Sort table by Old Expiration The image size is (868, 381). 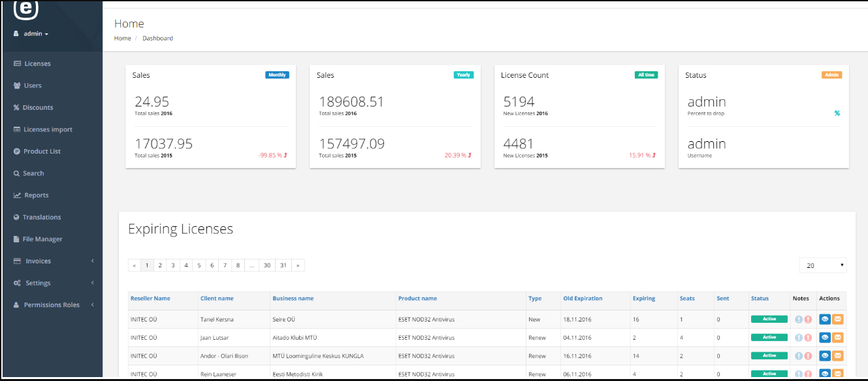click(x=583, y=299)
